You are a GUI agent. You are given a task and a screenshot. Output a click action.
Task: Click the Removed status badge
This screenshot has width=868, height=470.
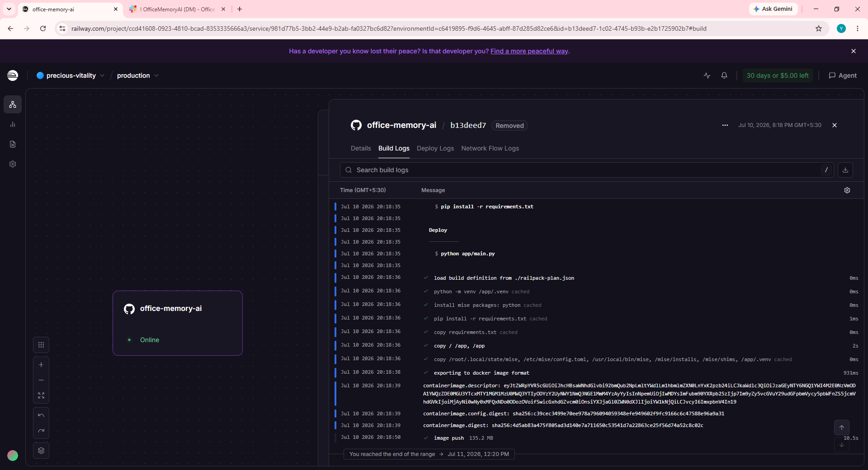509,126
